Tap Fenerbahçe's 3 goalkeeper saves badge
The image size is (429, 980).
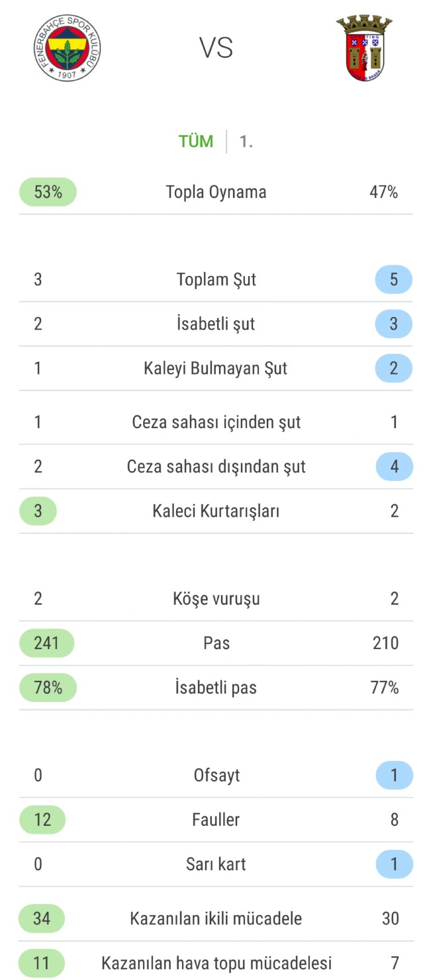(x=38, y=511)
